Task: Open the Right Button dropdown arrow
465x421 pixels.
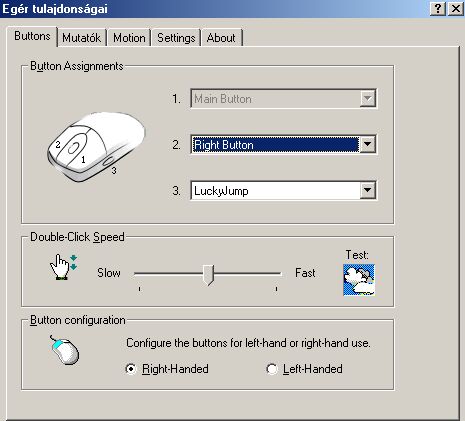Action: (x=367, y=144)
